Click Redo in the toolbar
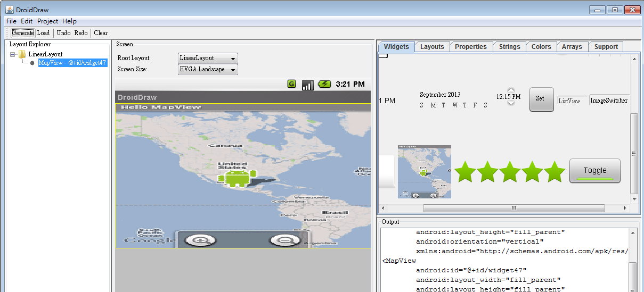This screenshot has height=292, width=644. tap(81, 33)
